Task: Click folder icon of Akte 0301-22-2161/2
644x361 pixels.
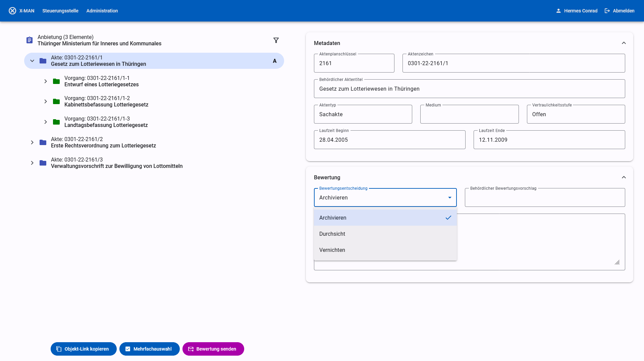Action: [x=43, y=142]
